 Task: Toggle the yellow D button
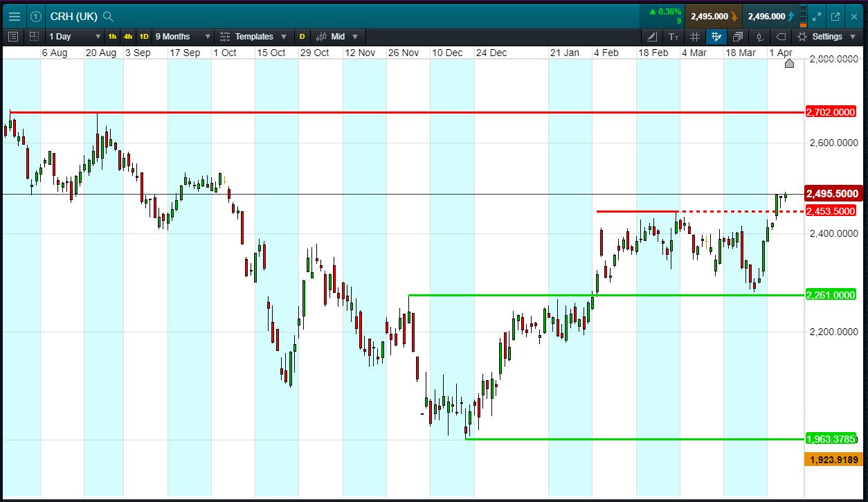coord(302,37)
